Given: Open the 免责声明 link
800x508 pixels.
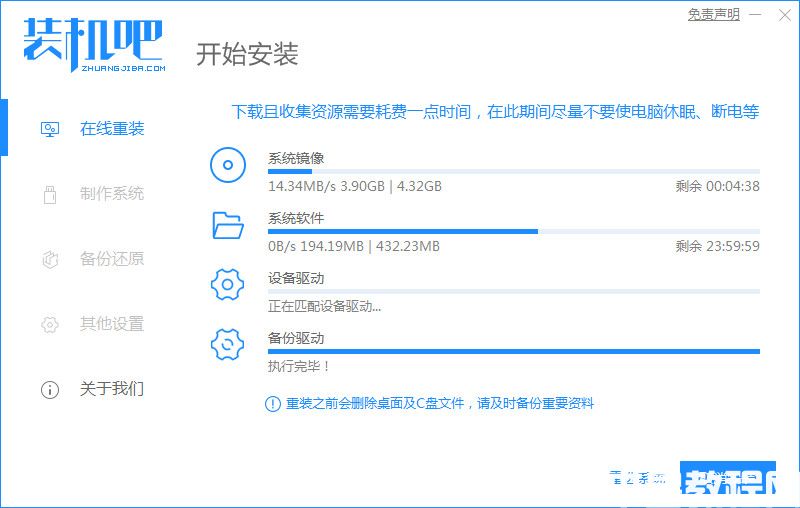Looking at the screenshot, I should [x=713, y=14].
